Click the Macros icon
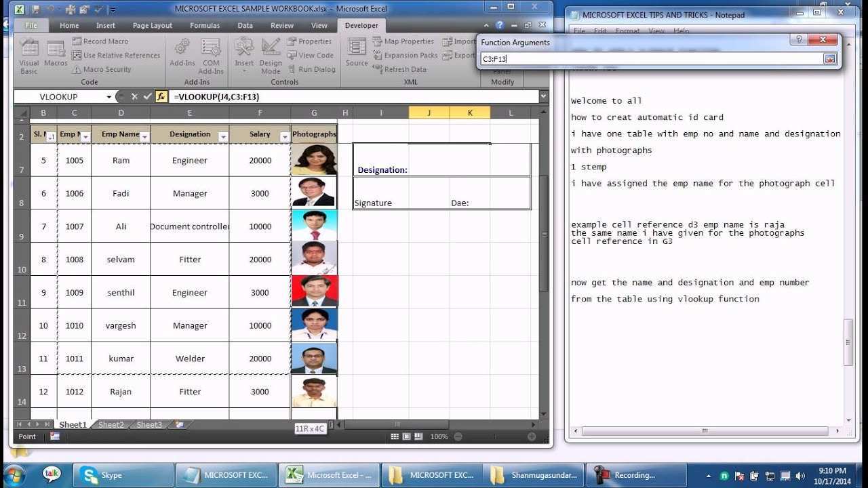The image size is (868, 488). [56, 54]
